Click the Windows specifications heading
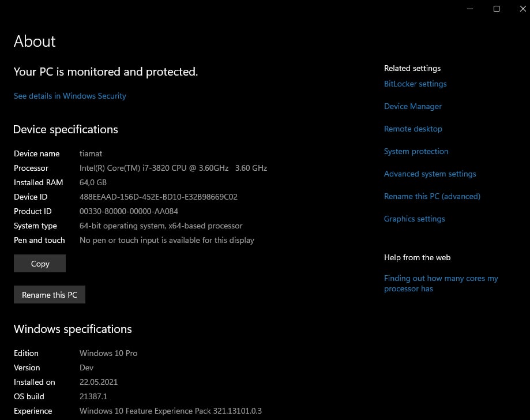530x420 pixels. (x=73, y=329)
